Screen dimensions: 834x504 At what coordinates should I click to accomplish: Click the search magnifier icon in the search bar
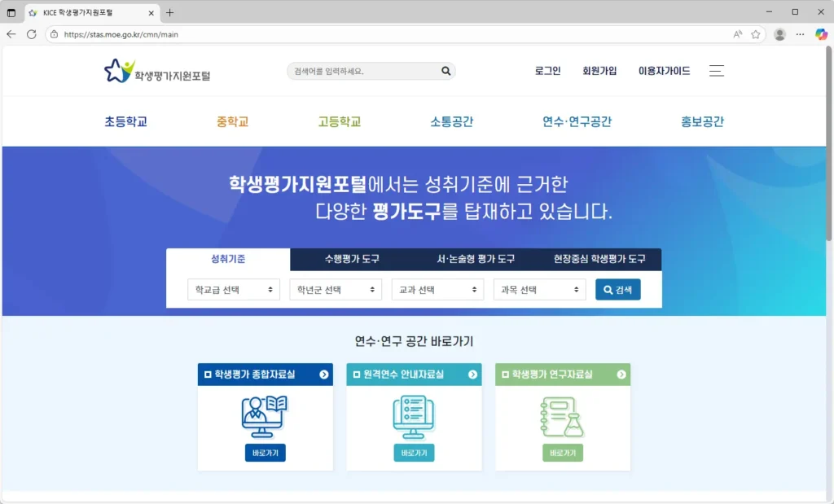click(445, 71)
